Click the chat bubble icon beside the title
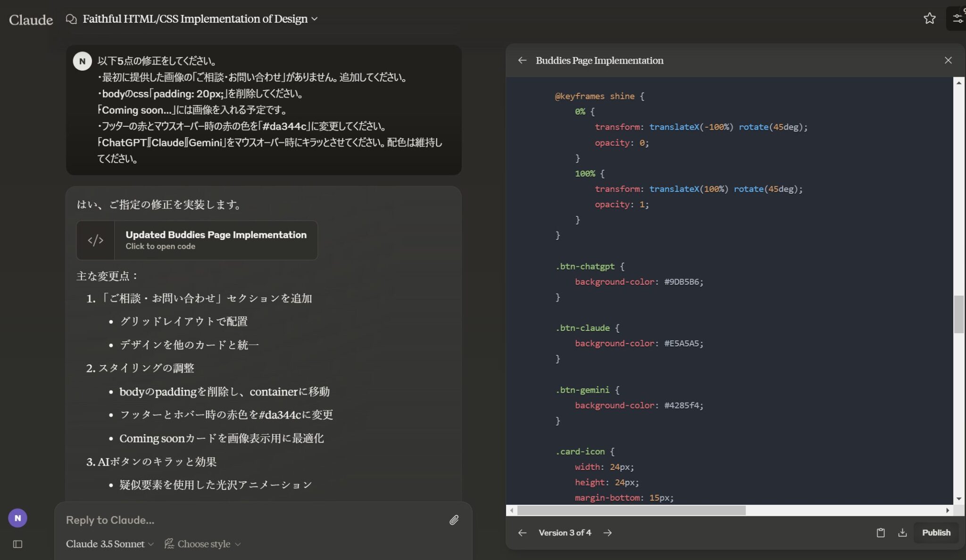The width and height of the screenshot is (966, 560). [x=71, y=19]
